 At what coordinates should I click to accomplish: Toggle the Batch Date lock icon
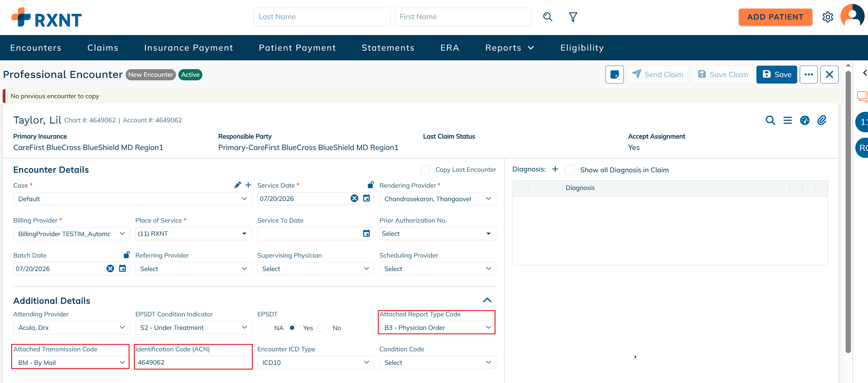point(126,255)
